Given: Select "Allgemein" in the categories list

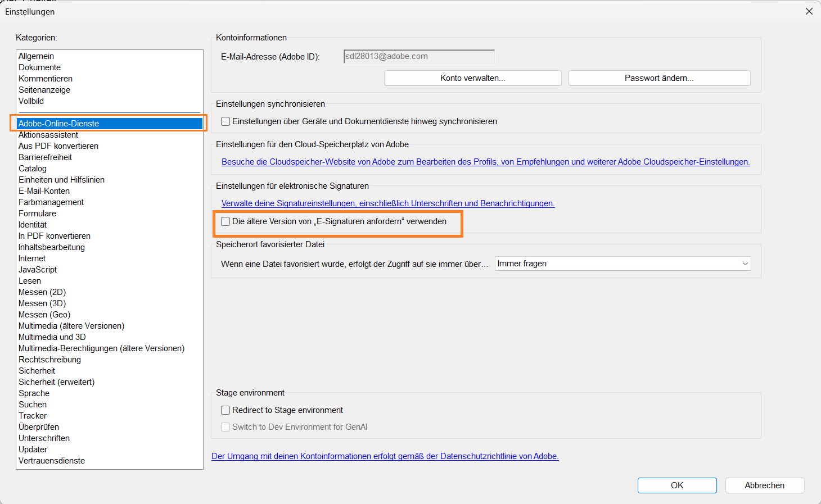Looking at the screenshot, I should pyautogui.click(x=36, y=56).
